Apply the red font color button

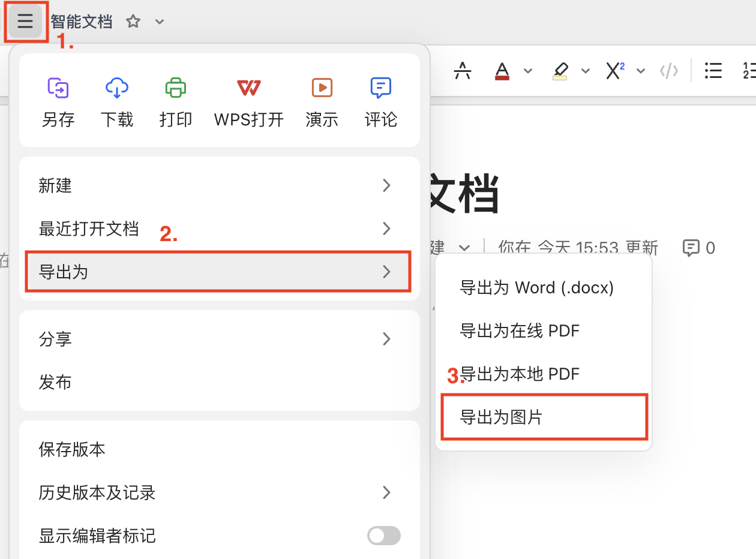tap(502, 71)
